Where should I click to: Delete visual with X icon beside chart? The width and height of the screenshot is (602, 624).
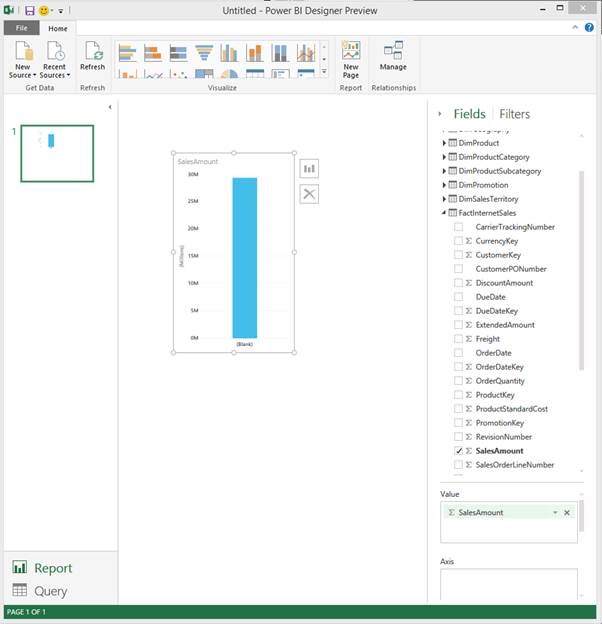pyautogui.click(x=309, y=194)
